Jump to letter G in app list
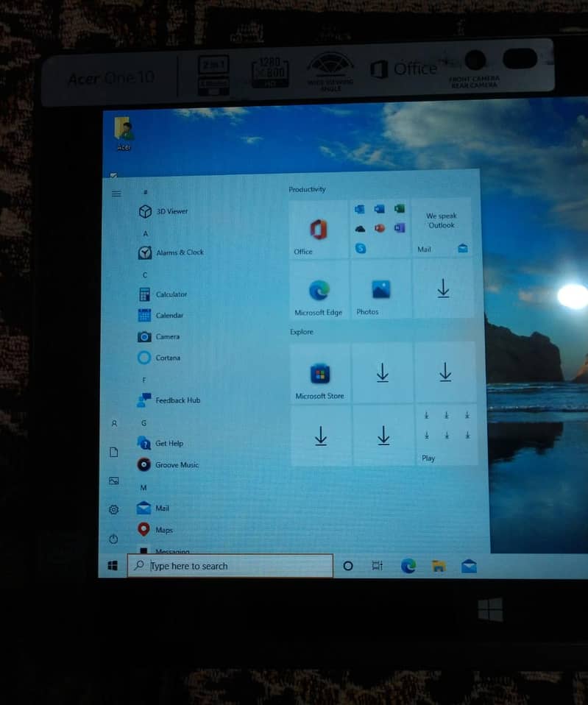588x705 pixels. point(144,423)
